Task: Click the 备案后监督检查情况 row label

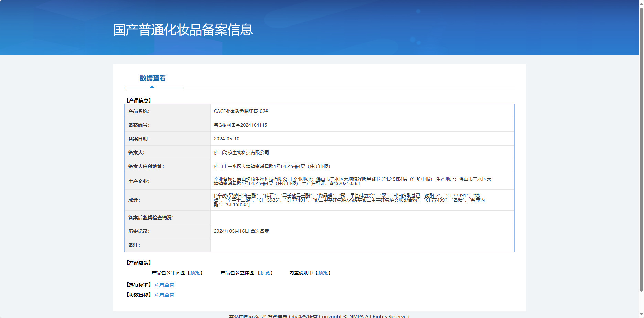Action: tap(151, 218)
